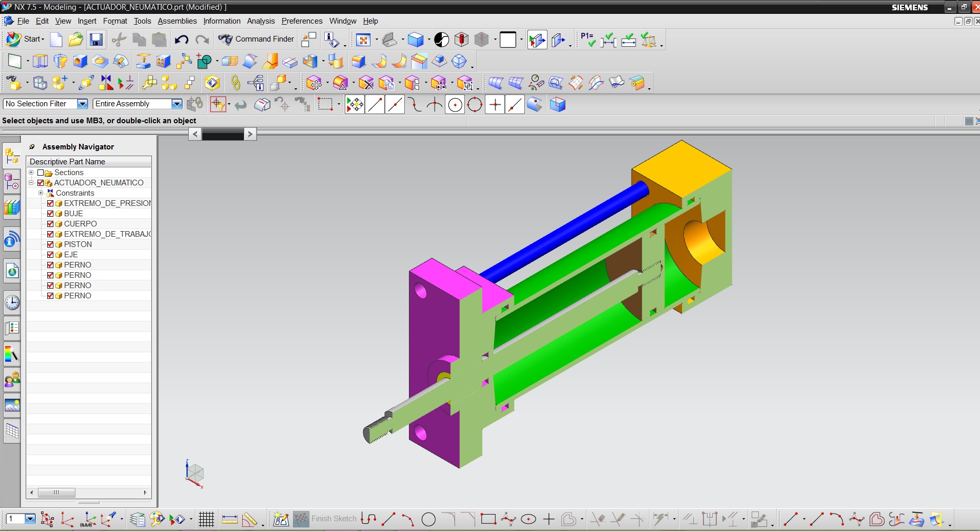Open the Start menu dropdown
This screenshot has height=531, width=980.
click(26, 39)
